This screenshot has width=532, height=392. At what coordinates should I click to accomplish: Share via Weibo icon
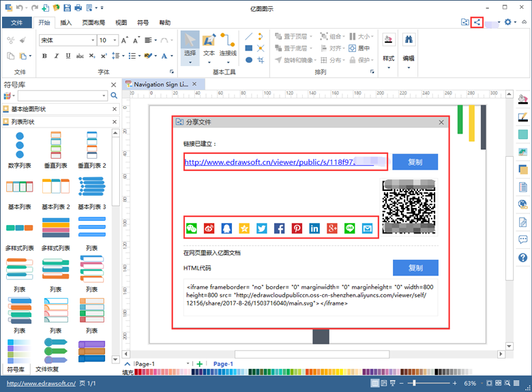[209, 228]
